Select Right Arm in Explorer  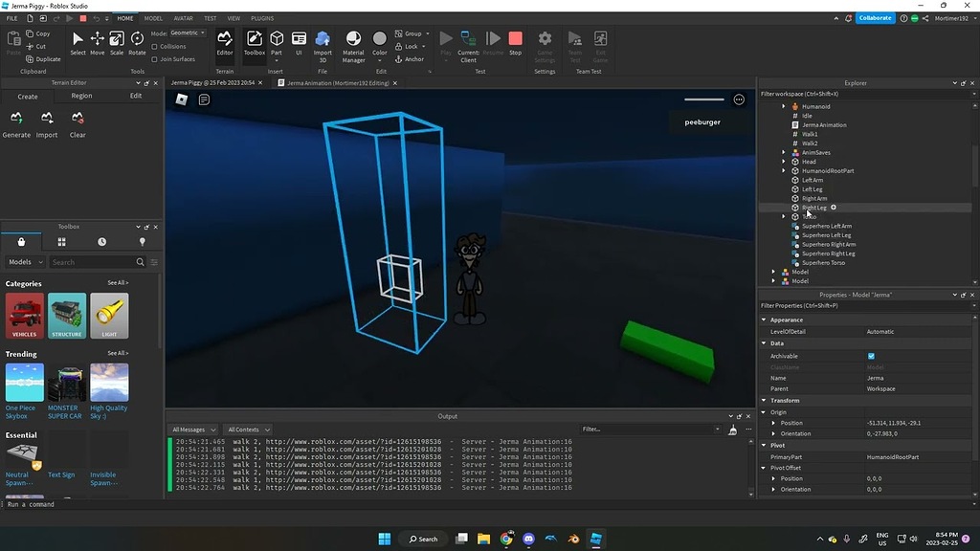tap(814, 199)
